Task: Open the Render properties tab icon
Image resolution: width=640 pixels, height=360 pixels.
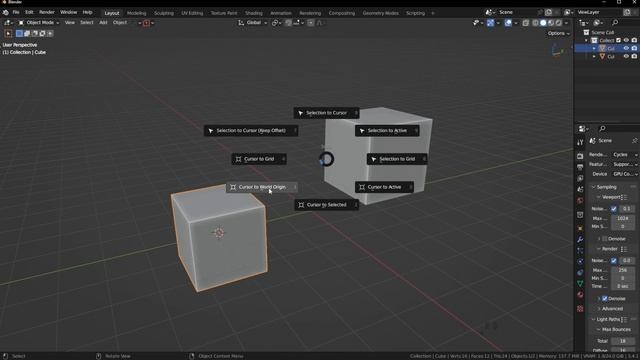Action: pyautogui.click(x=580, y=156)
